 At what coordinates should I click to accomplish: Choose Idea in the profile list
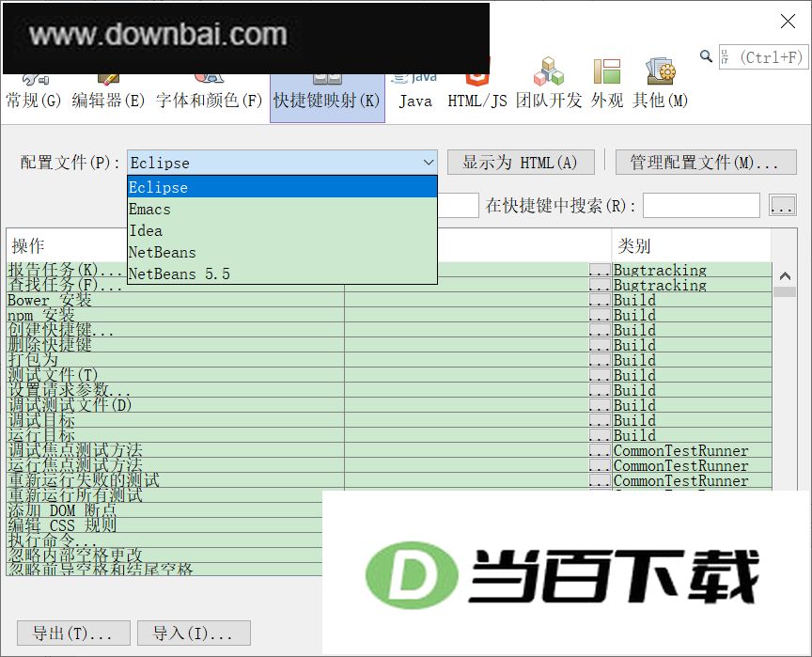coord(282,230)
